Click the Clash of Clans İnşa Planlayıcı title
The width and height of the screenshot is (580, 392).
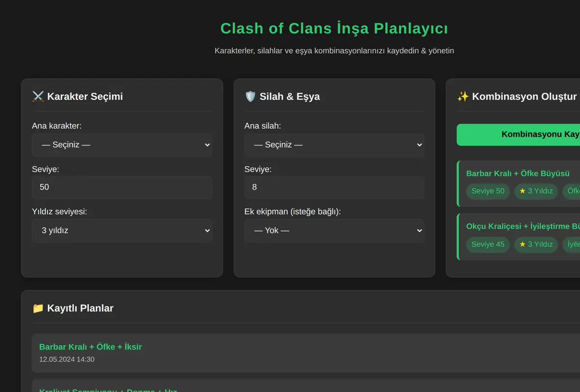click(x=334, y=29)
